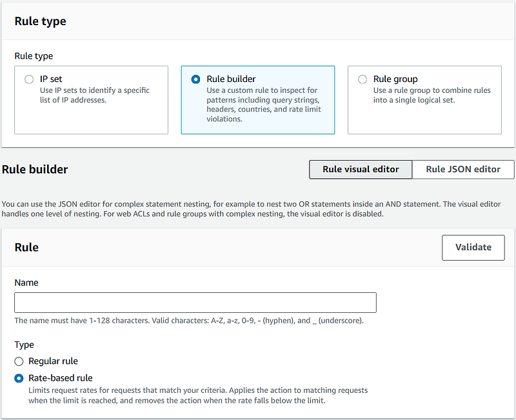The image size is (516, 420).
Task: Select the Regular rule type radio
Action: pyautogui.click(x=19, y=361)
